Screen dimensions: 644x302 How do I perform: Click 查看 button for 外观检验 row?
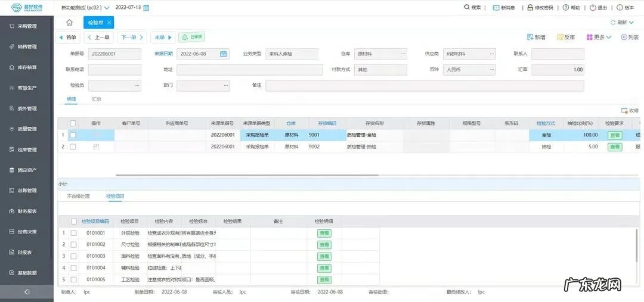pos(324,233)
